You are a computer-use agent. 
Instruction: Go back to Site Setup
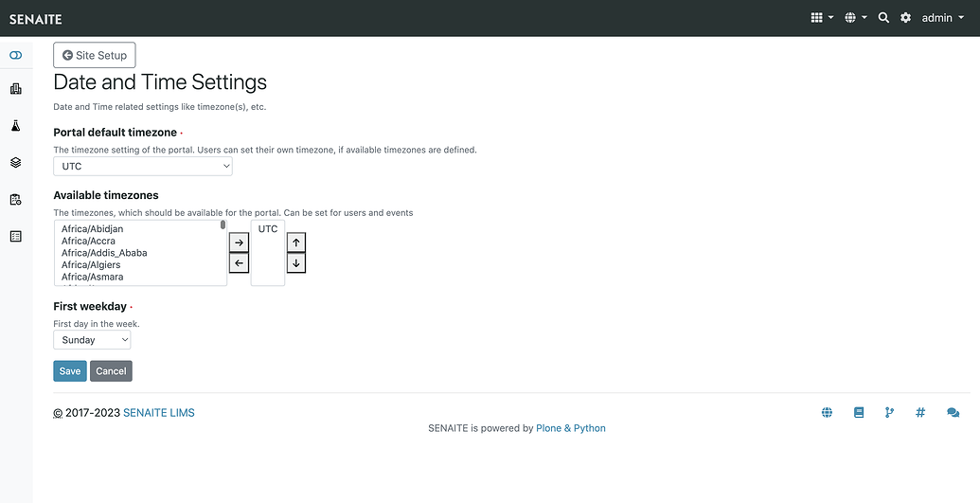95,55
